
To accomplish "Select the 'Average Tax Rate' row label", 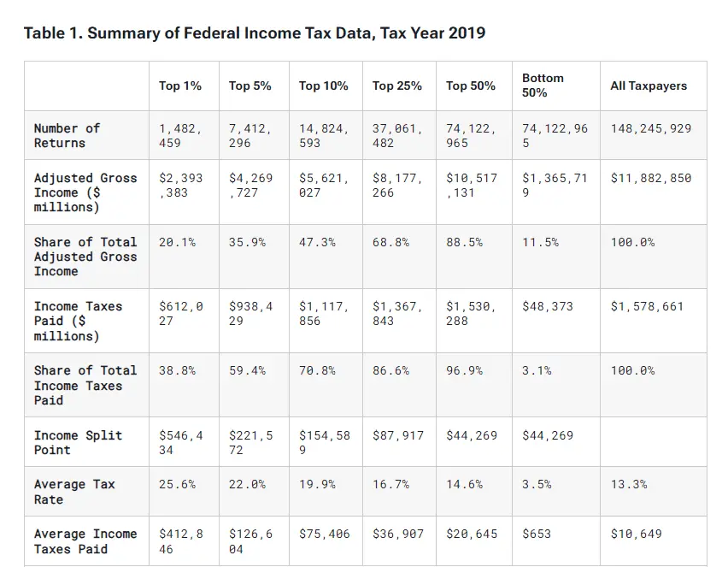I will (73, 492).
